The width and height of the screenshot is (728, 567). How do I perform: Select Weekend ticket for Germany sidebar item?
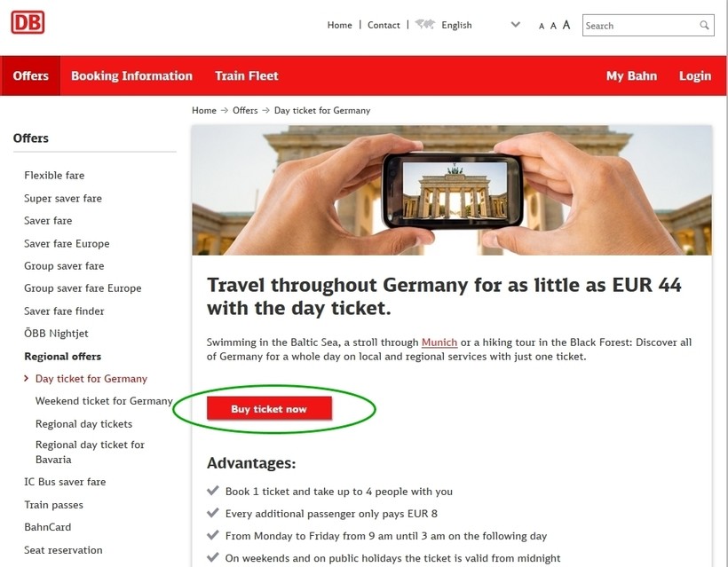pyautogui.click(x=104, y=401)
